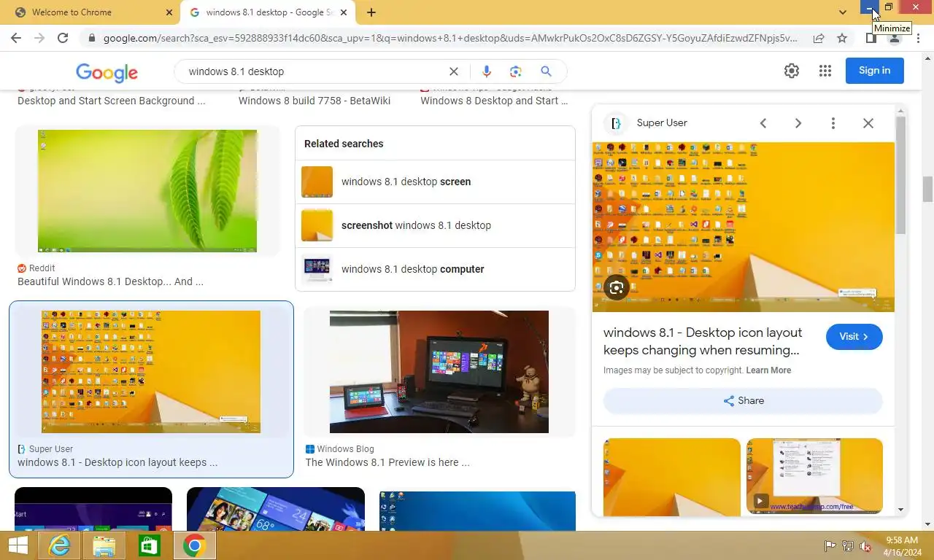Image resolution: width=934 pixels, height=560 pixels.
Task: Show previous image in preview panel
Action: pyautogui.click(x=763, y=123)
